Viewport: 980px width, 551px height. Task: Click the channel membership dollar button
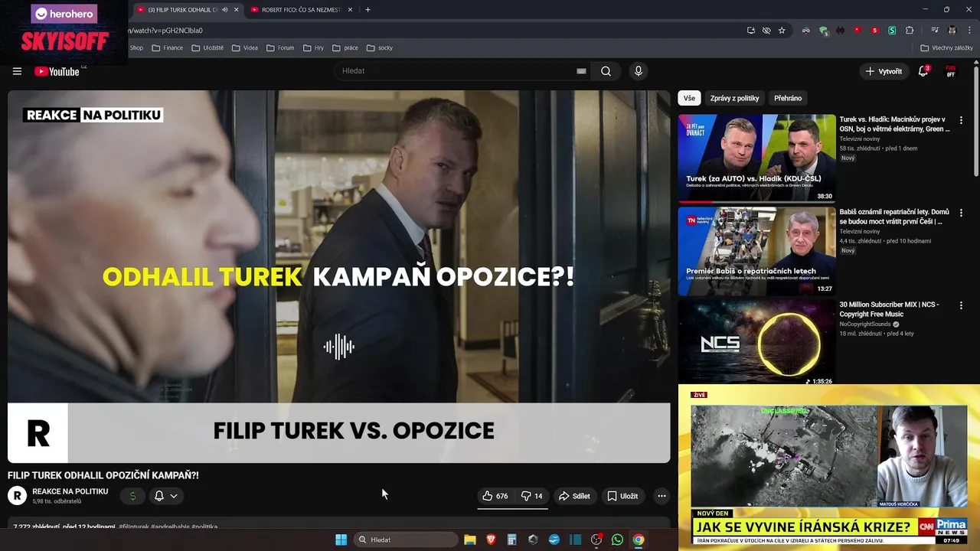pyautogui.click(x=132, y=496)
